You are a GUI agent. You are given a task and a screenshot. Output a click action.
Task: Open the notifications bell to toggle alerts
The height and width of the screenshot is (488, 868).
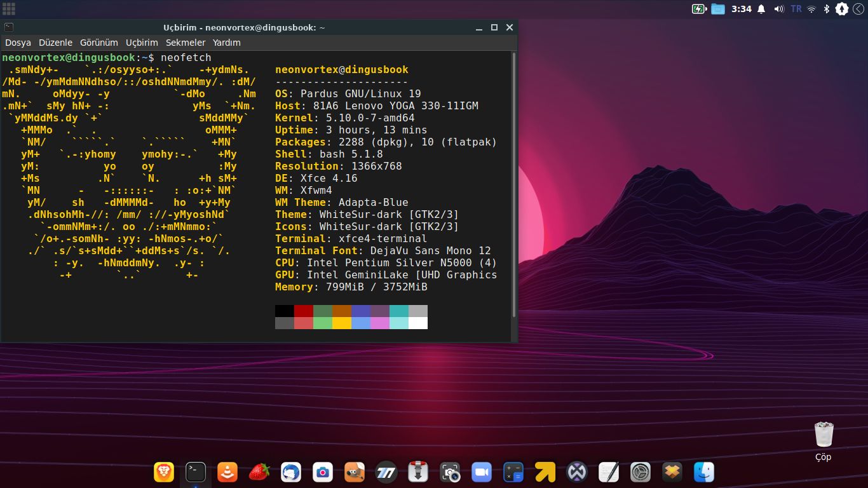(760, 9)
